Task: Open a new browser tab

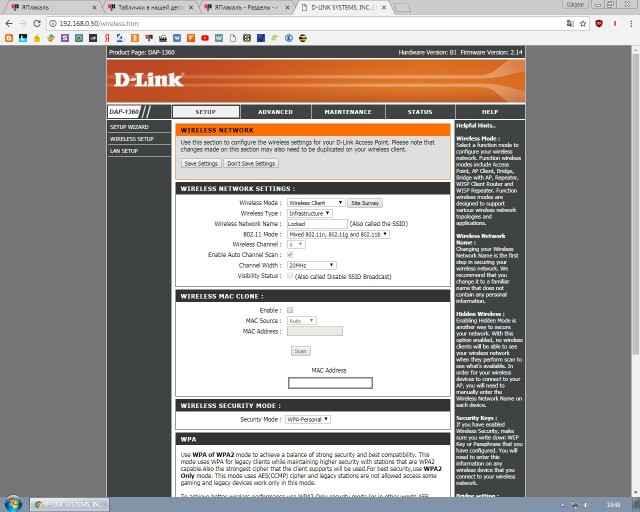Action: [402, 8]
